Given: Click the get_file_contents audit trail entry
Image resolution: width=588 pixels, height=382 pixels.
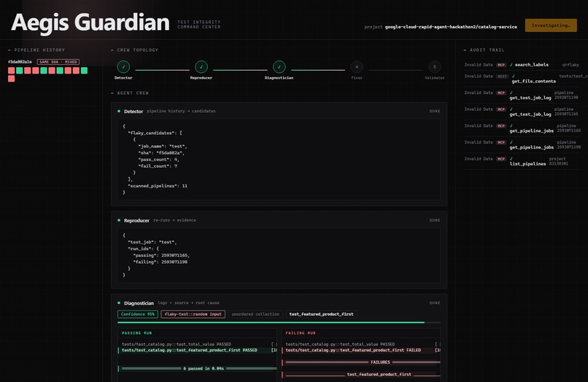Looking at the screenshot, I should pos(522,79).
